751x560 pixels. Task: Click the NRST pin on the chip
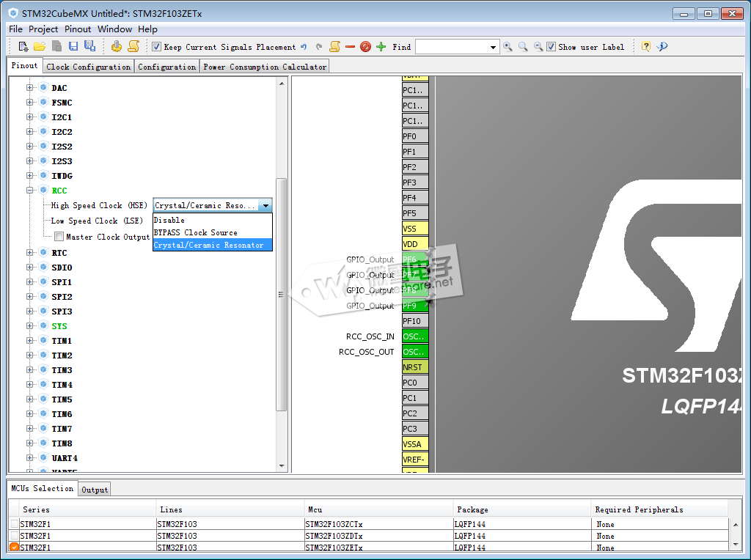click(415, 367)
